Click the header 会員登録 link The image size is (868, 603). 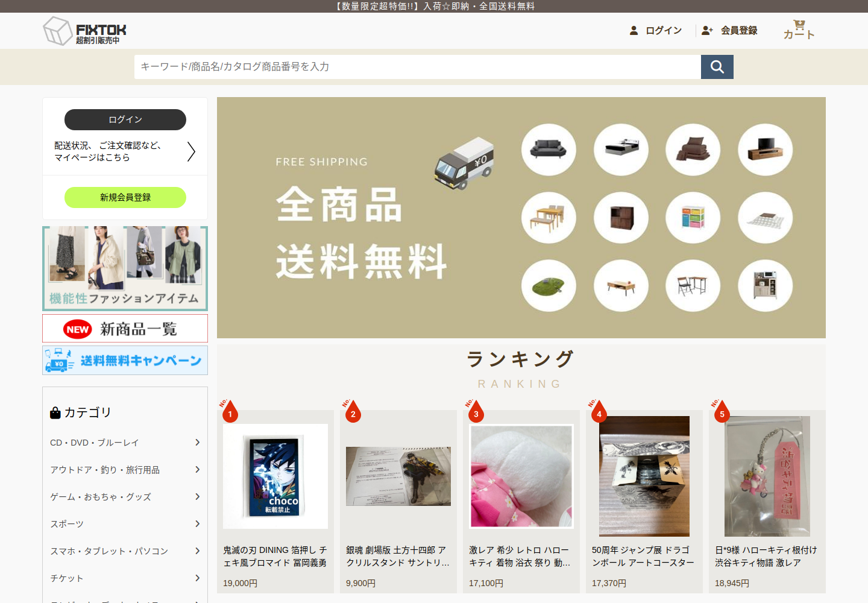[x=739, y=30]
